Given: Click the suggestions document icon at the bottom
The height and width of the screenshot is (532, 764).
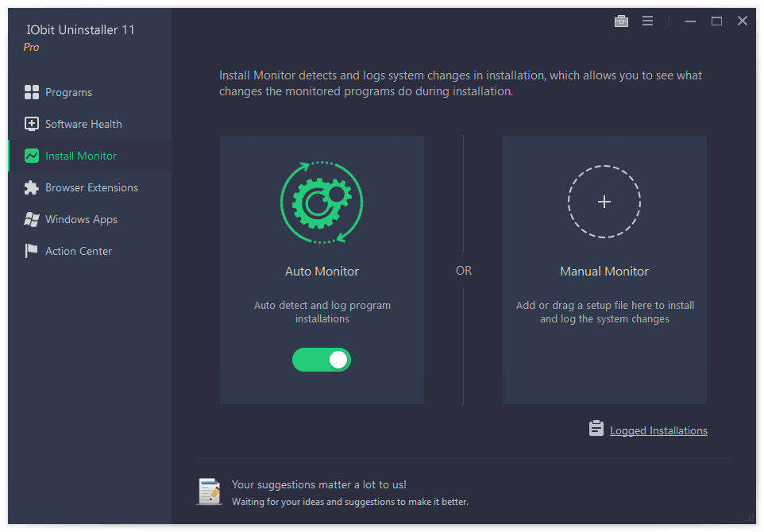Looking at the screenshot, I should point(209,492).
